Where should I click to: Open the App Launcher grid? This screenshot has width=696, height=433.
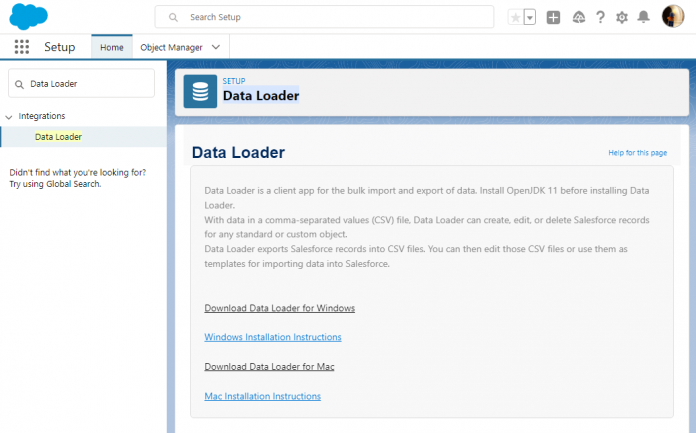pyautogui.click(x=22, y=47)
